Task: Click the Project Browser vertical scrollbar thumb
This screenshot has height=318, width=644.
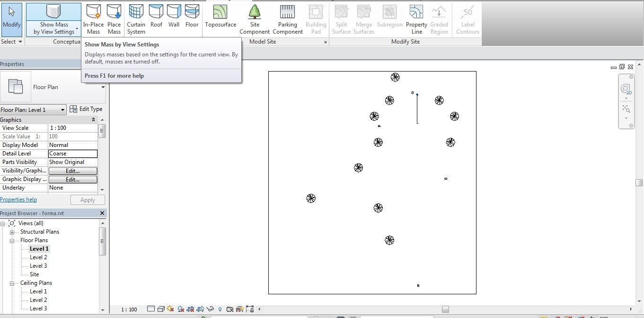Action: pyautogui.click(x=103, y=241)
